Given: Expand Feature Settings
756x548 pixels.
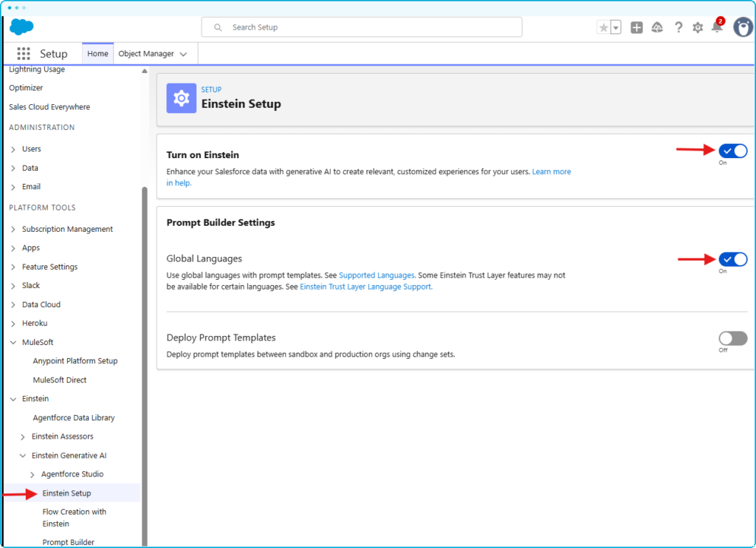Looking at the screenshot, I should (13, 267).
